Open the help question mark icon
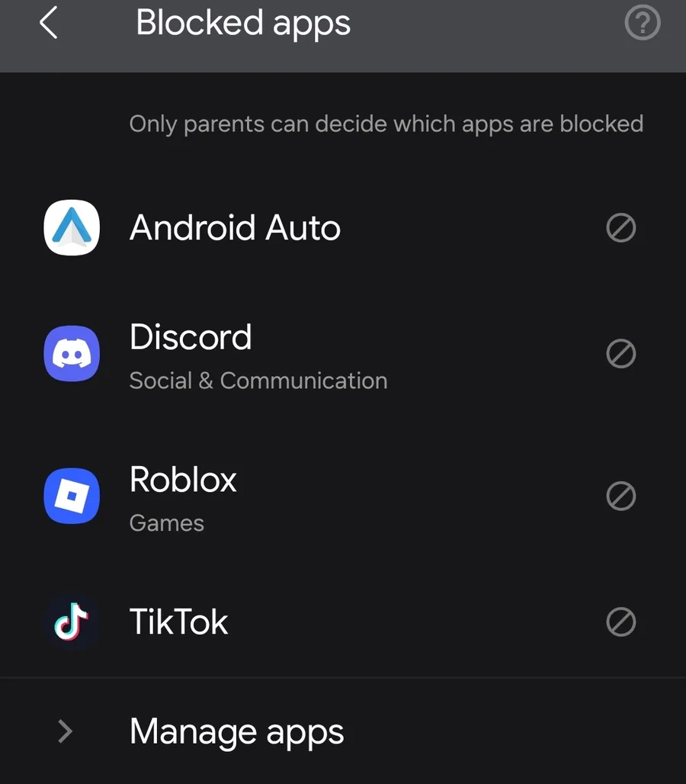 pos(642,24)
